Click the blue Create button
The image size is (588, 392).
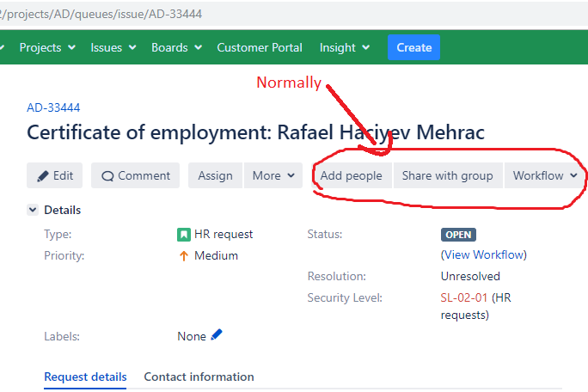click(413, 47)
